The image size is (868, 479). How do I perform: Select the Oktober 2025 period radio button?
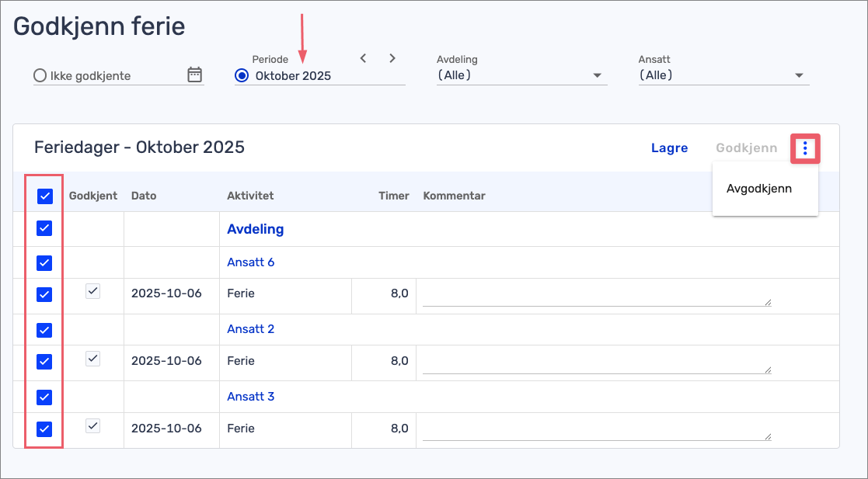click(242, 75)
